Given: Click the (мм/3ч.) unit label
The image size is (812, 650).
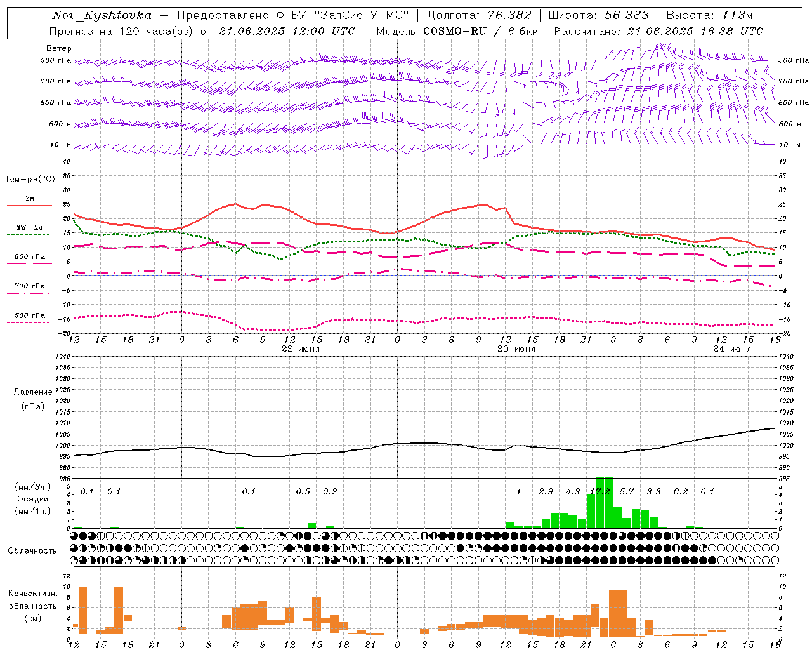Looking at the screenshot, I should (x=33, y=487).
